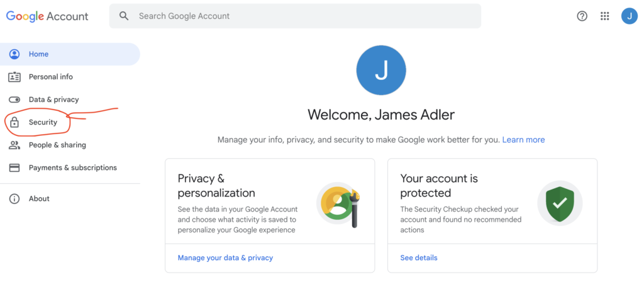644x284 pixels.
Task: Click the green shield security illustration
Action: [x=559, y=203]
